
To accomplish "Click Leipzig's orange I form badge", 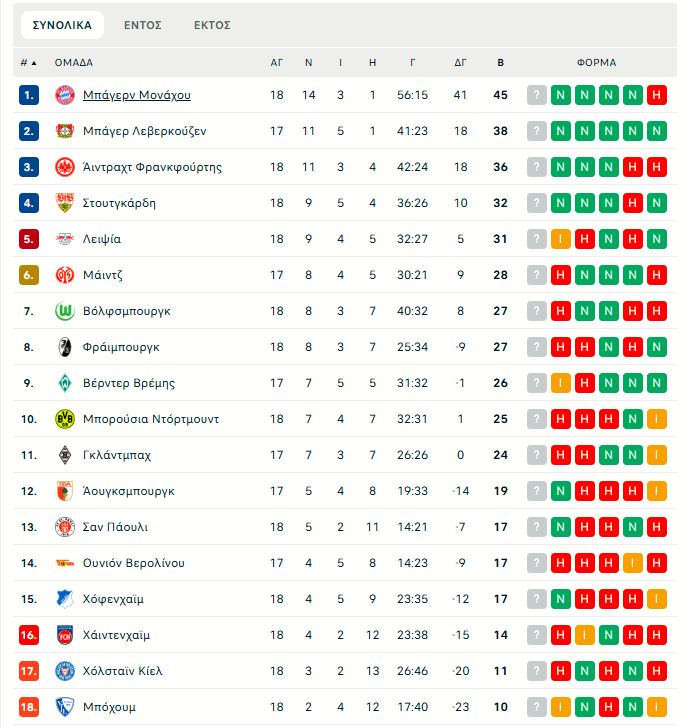I will tap(561, 239).
